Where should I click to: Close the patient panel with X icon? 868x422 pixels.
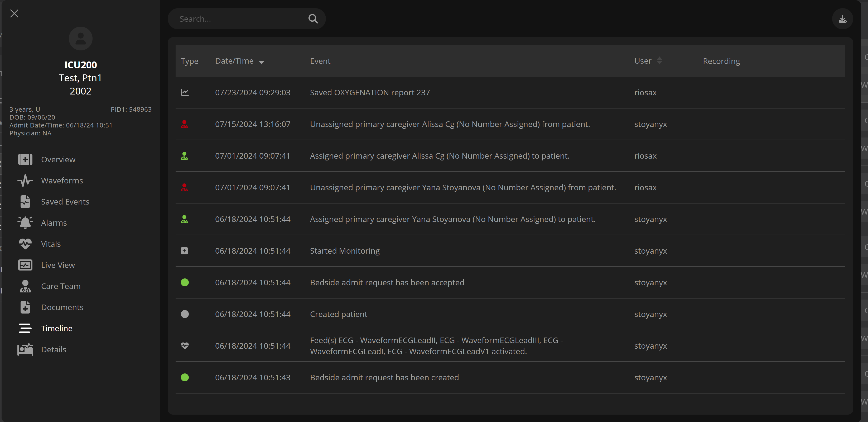(x=14, y=13)
